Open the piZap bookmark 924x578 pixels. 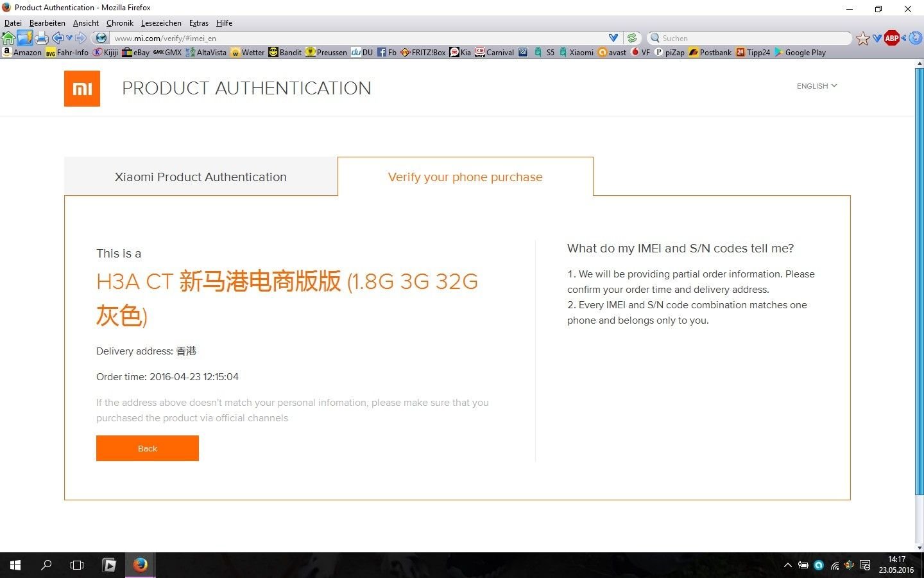point(669,52)
